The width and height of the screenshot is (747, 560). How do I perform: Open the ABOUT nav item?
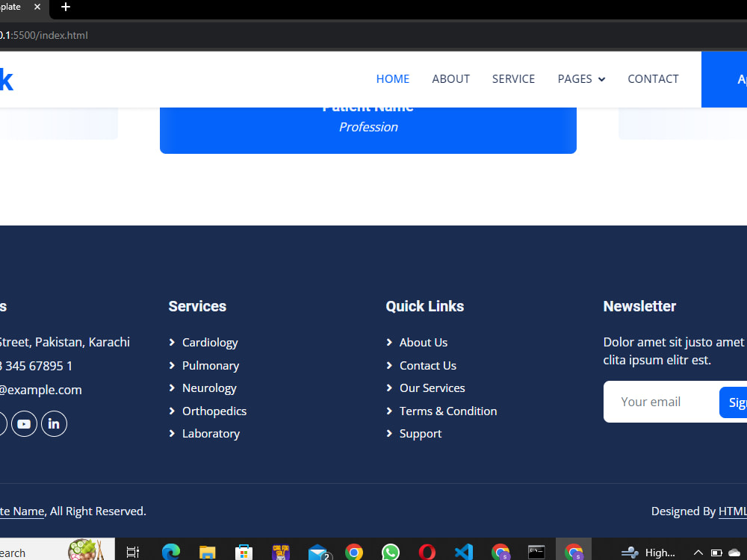point(450,79)
